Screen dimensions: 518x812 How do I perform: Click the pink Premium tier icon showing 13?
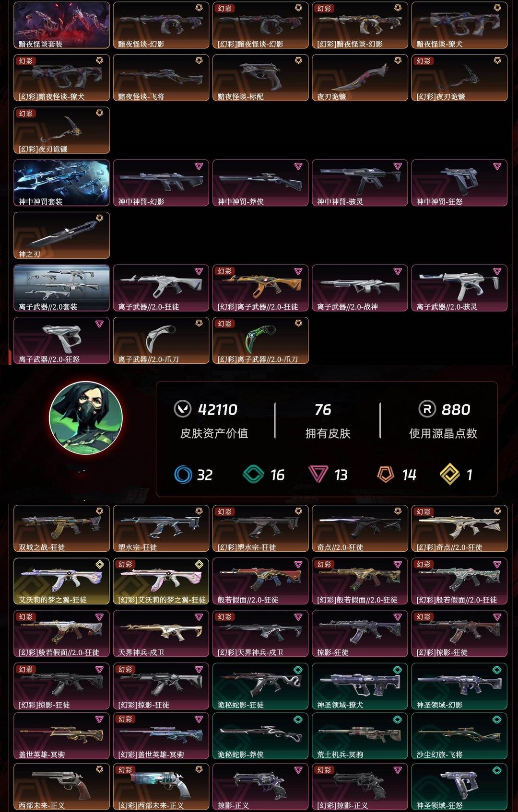click(318, 475)
